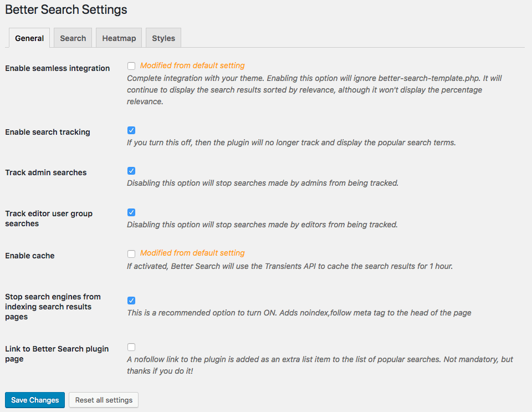This screenshot has height=412, width=532.
Task: Uncheck the Enable search tracking checkbox
Action: [131, 130]
